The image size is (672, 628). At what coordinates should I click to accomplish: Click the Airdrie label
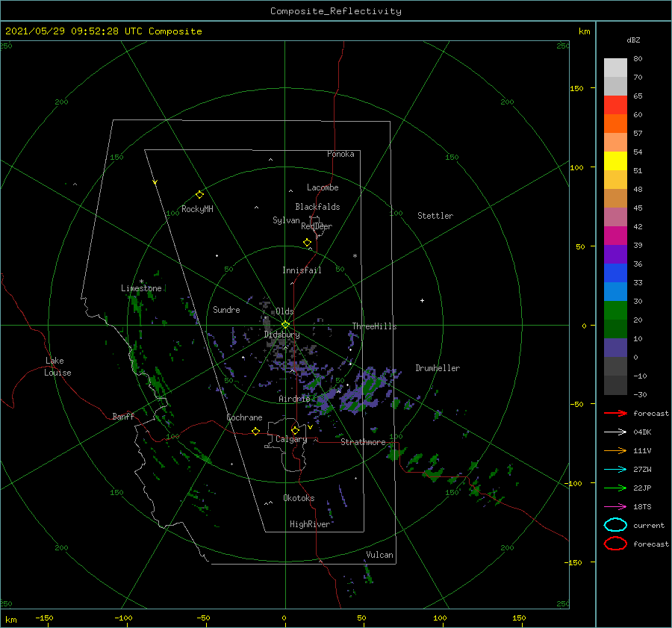pos(294,399)
